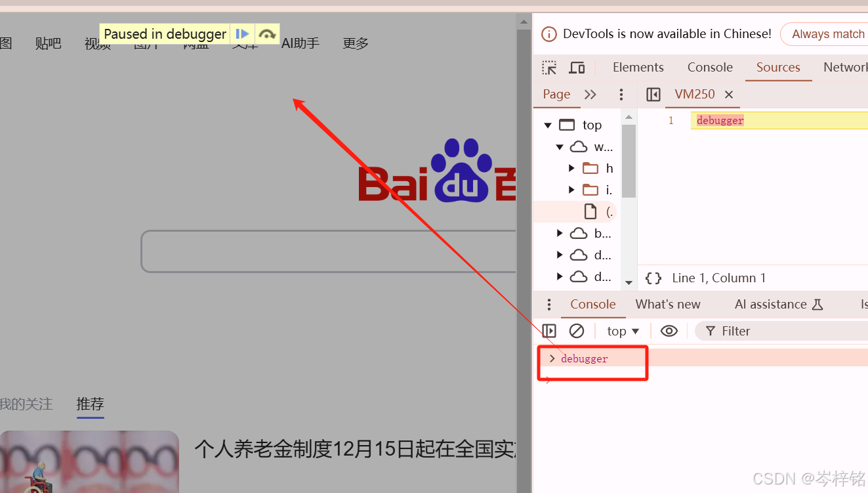The height and width of the screenshot is (493, 868).
Task: Select the Console drawer tab
Action: (593, 304)
